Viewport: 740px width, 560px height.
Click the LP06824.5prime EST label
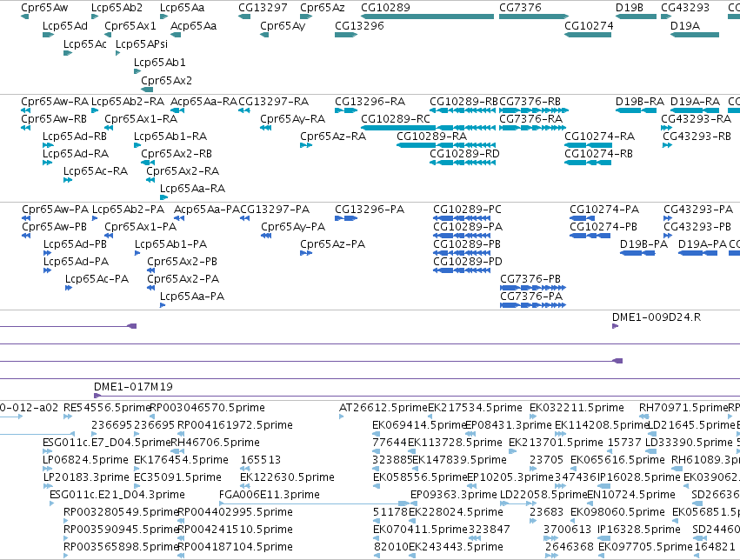tap(85, 460)
